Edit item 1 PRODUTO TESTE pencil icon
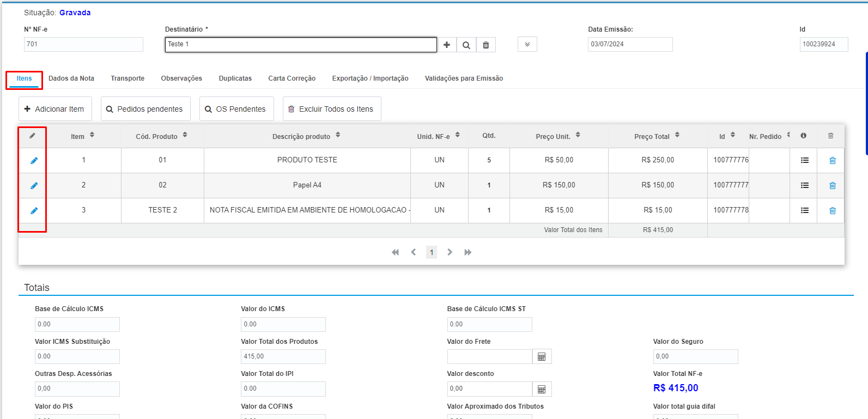Screen dimensions: 868x419 34,160
